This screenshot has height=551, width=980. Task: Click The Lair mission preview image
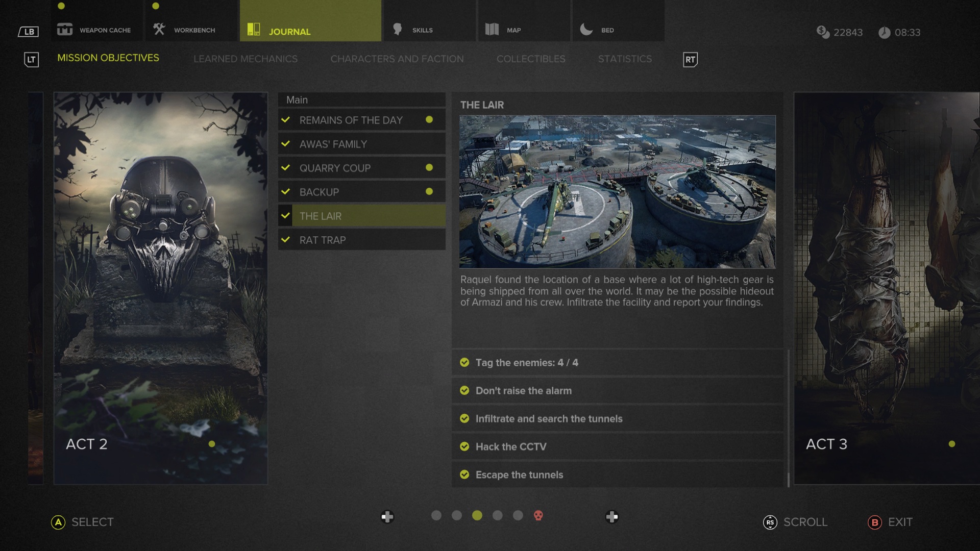pos(618,191)
